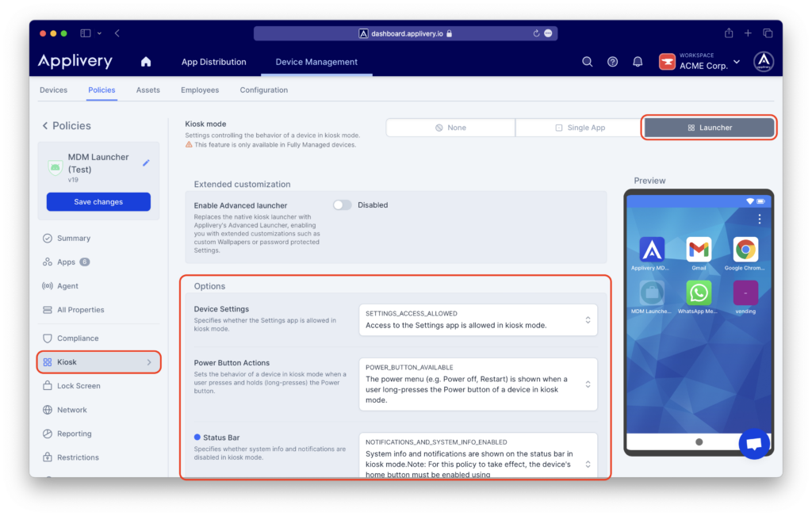
Task: Go to the Applivery home icon
Action: point(146,62)
